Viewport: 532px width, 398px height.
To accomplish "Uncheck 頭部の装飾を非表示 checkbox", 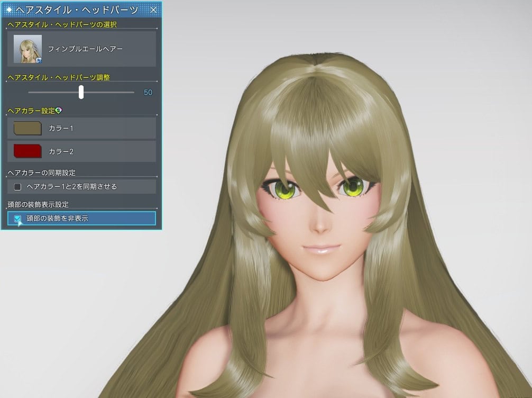I will pyautogui.click(x=17, y=219).
